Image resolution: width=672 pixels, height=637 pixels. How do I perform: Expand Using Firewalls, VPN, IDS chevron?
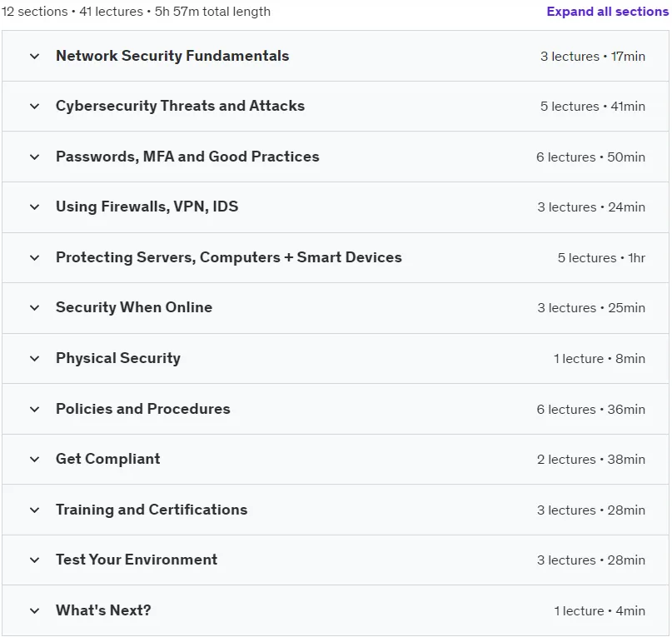coord(35,207)
